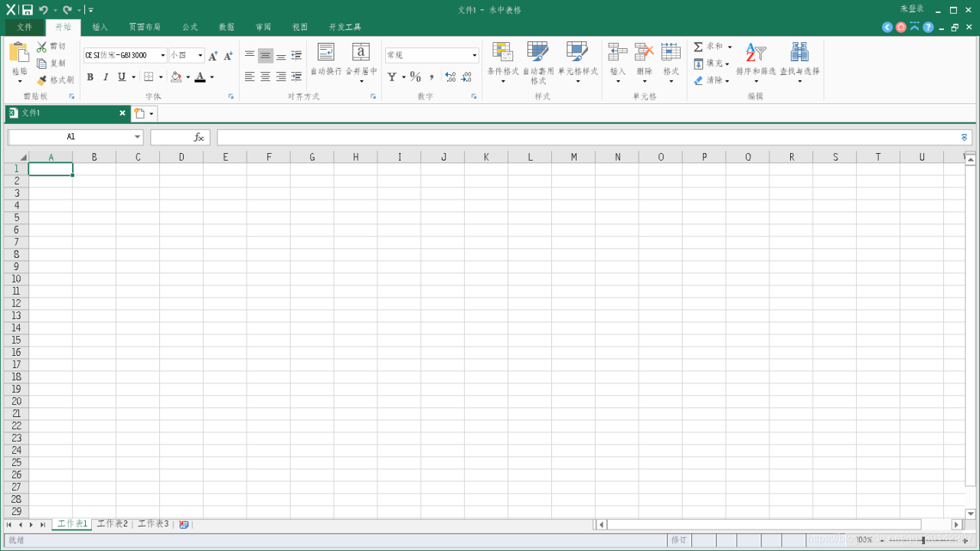Apply the font color A swatch
This screenshot has width=980, height=551.
click(x=200, y=77)
